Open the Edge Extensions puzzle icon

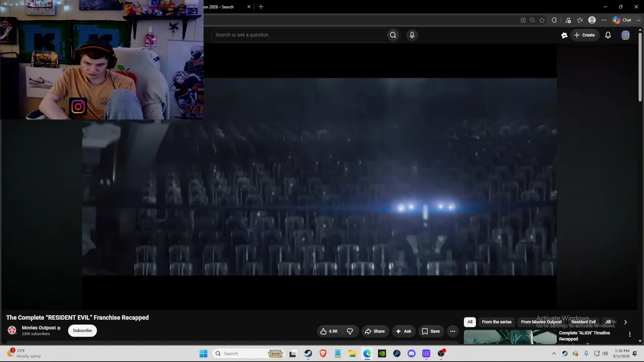554,20
